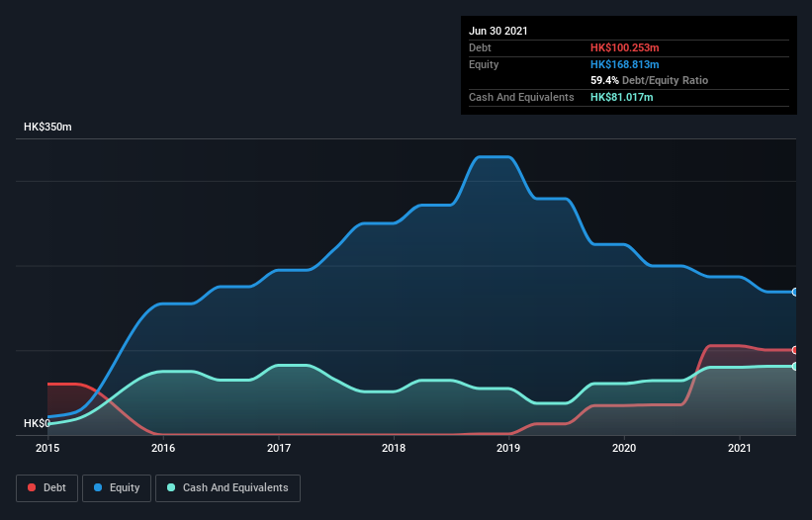Screen dimensions: 812x520
Task: Click the Jun 30 2021 tooltip date
Action: pyautogui.click(x=498, y=31)
